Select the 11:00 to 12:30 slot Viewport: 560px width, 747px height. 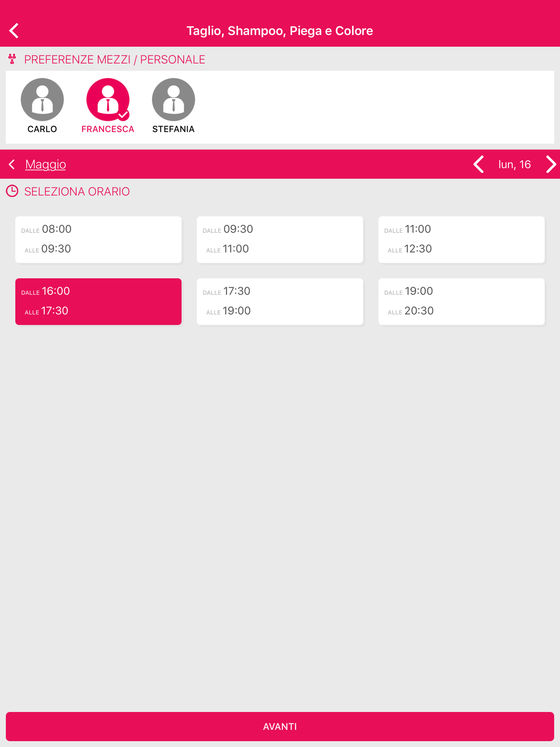(x=461, y=240)
